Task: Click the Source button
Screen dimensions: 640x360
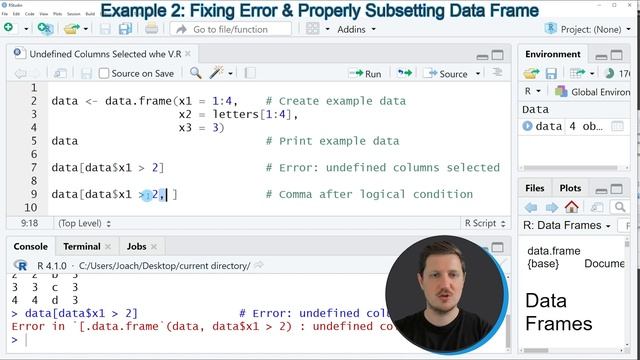Action: click(x=446, y=73)
